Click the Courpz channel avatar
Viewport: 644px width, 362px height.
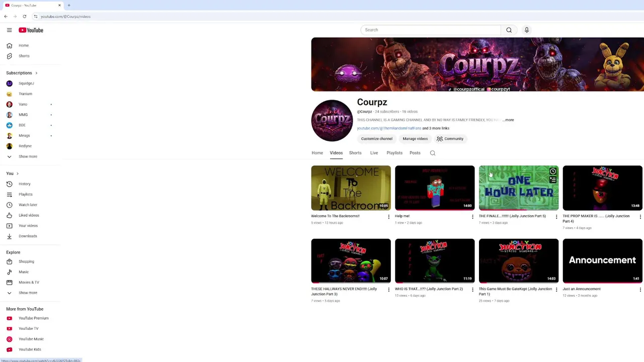pyautogui.click(x=332, y=121)
